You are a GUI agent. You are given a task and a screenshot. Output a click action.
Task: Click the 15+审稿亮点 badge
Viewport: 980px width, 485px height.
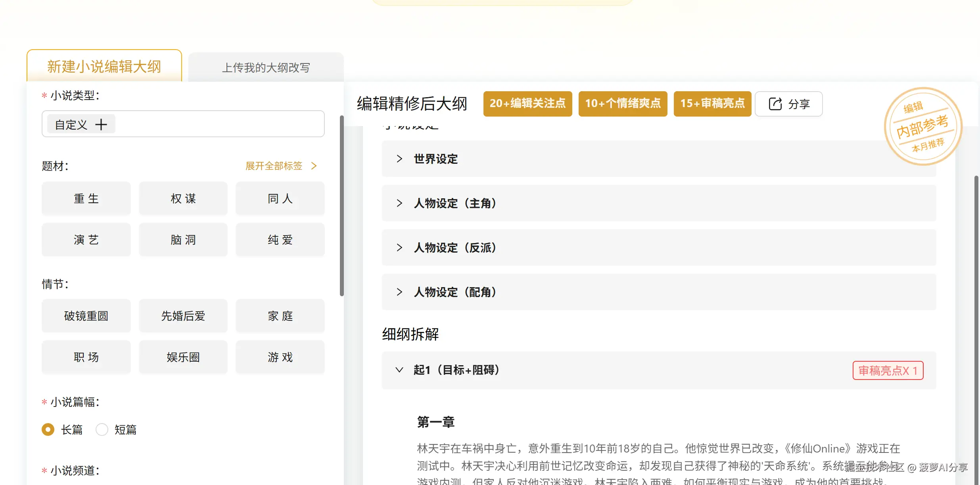712,104
